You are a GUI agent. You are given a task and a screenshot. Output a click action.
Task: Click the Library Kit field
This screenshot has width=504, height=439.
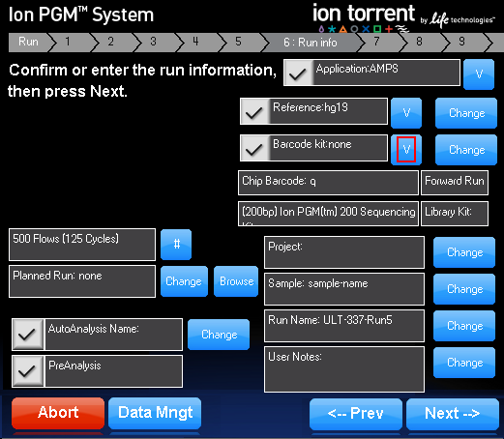(x=455, y=214)
